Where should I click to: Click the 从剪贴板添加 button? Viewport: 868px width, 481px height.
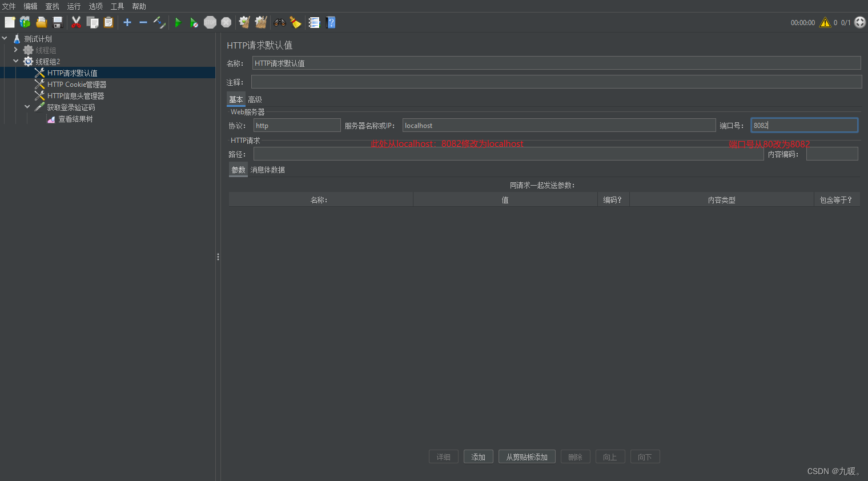(527, 456)
